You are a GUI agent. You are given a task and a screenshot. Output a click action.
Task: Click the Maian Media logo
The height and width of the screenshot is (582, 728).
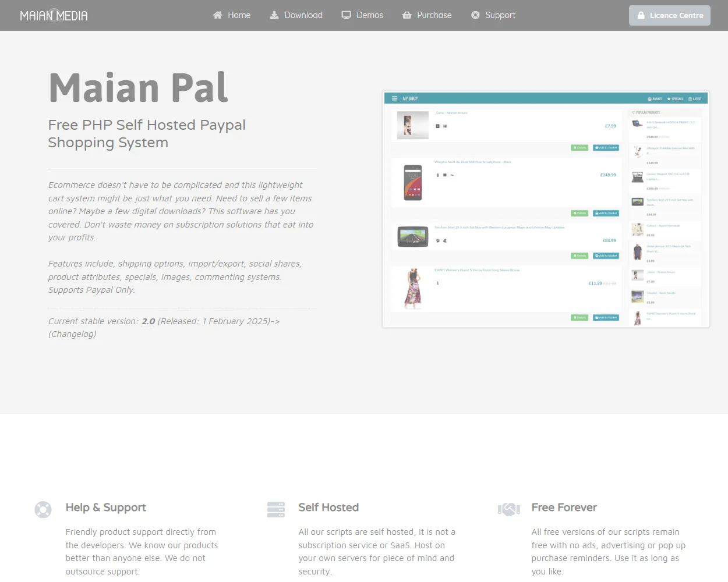[54, 15]
